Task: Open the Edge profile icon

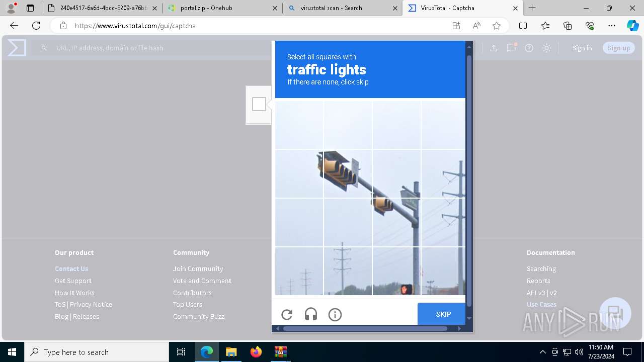Action: pyautogui.click(x=11, y=8)
